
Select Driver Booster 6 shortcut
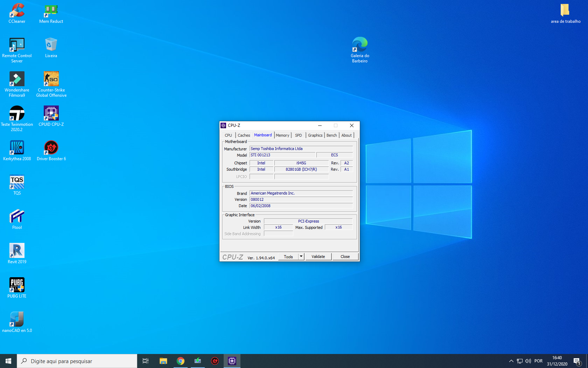pyautogui.click(x=51, y=151)
